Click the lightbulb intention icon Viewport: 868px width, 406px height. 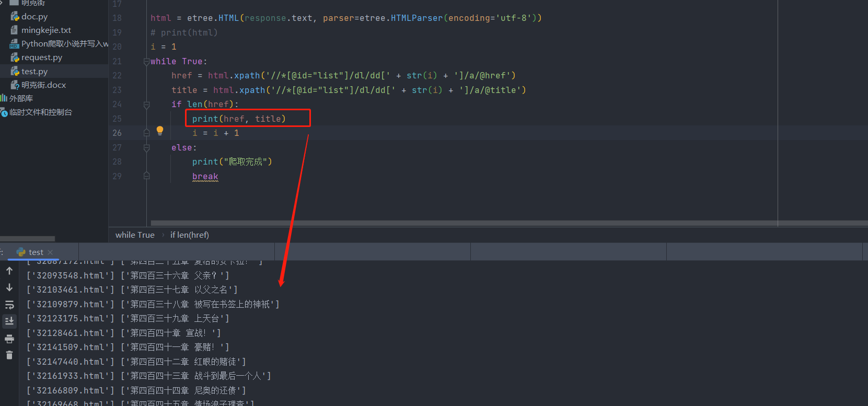click(x=160, y=131)
